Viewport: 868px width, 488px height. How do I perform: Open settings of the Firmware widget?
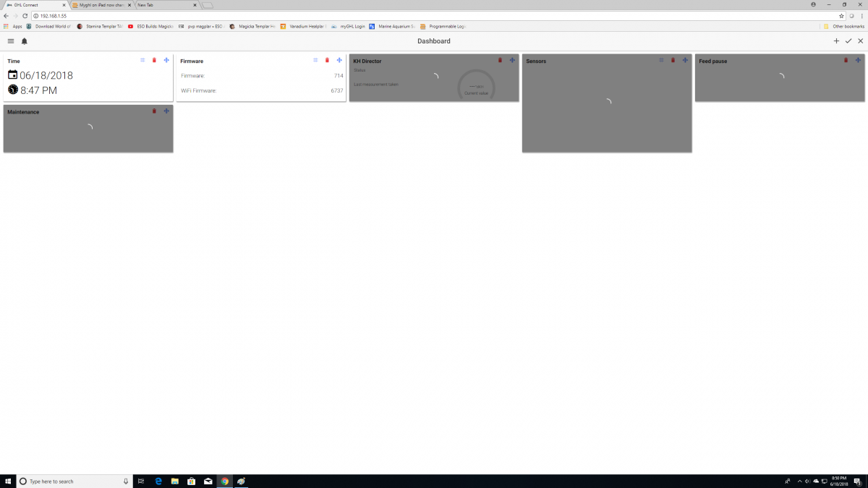click(315, 60)
